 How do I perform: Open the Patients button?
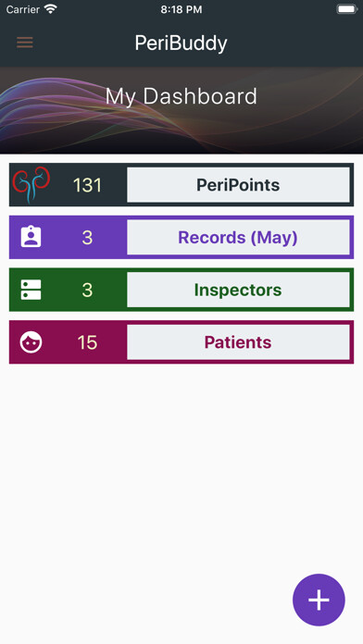238,342
